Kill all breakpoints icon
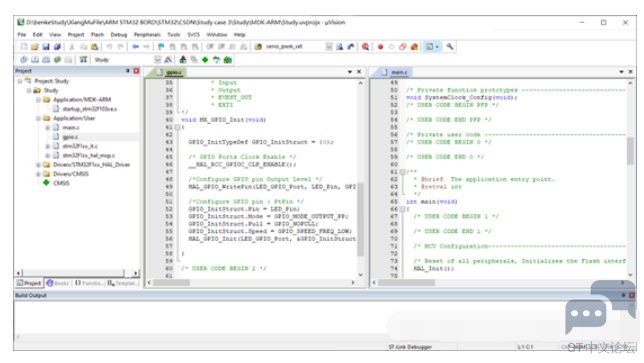Screen dimensions: 644x363 [x=414, y=47]
